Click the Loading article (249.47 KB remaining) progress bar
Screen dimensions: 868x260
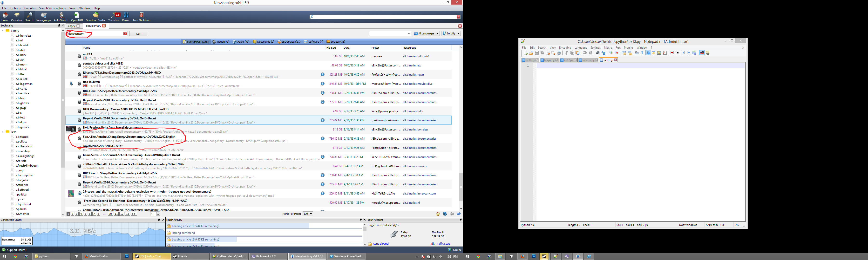coord(264,240)
